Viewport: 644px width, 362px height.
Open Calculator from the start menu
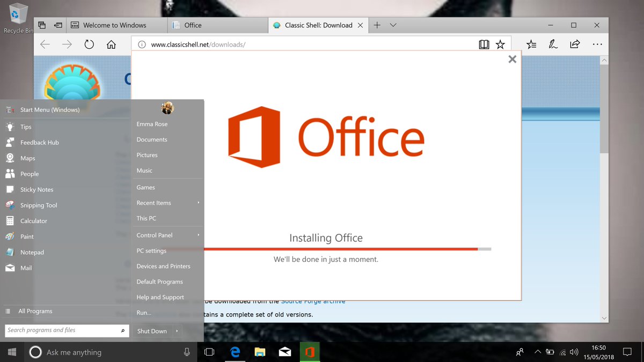33,220
